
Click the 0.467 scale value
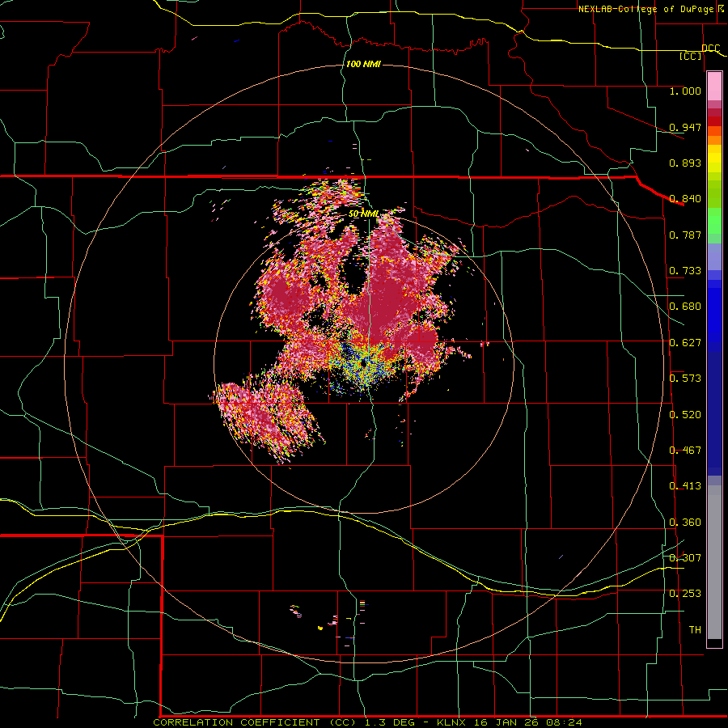coord(685,451)
